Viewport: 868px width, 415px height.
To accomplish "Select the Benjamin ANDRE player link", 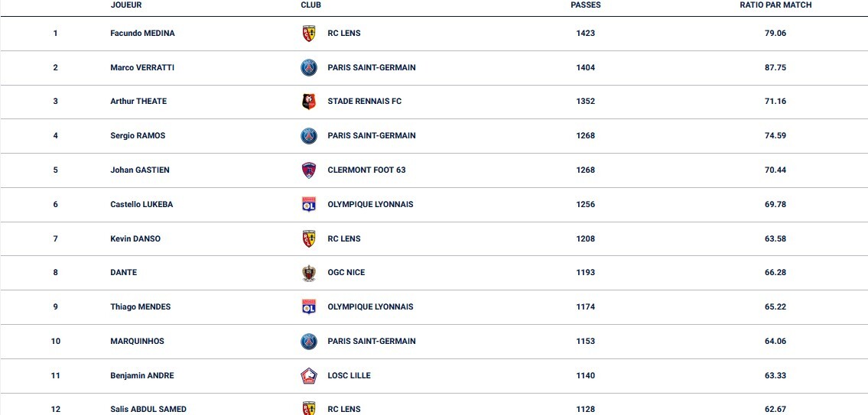I will 142,376.
